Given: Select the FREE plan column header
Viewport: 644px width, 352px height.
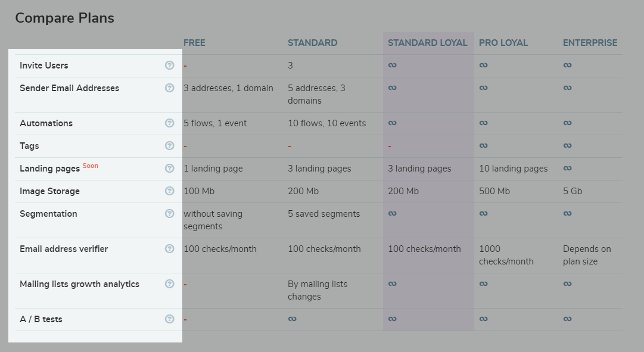Looking at the screenshot, I should pos(194,43).
